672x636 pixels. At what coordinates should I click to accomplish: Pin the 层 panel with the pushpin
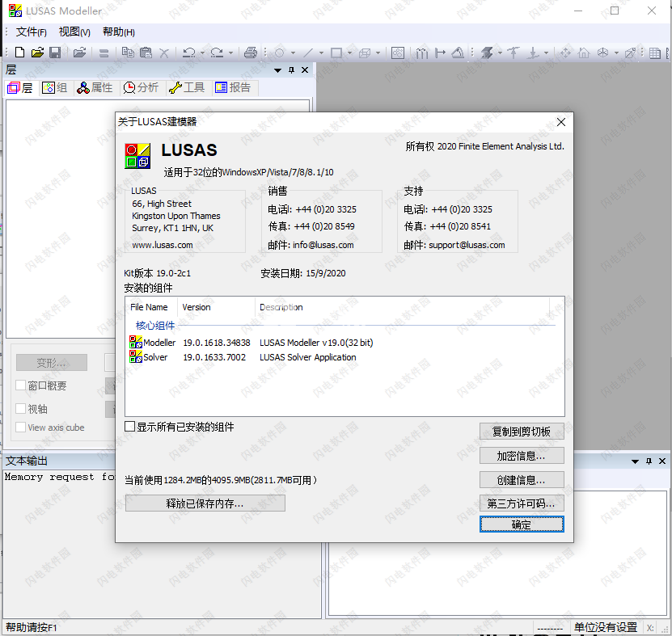tap(291, 70)
